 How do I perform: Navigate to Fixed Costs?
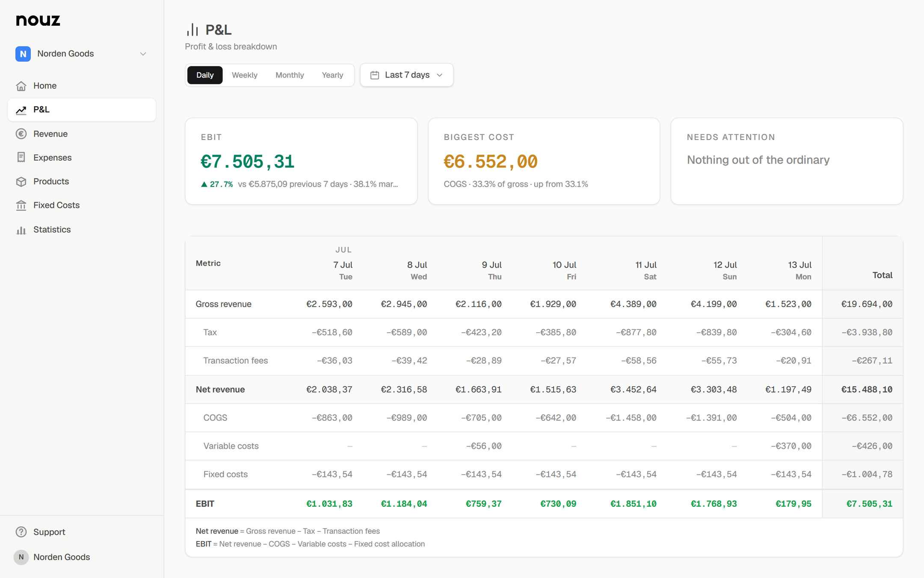pos(82,206)
